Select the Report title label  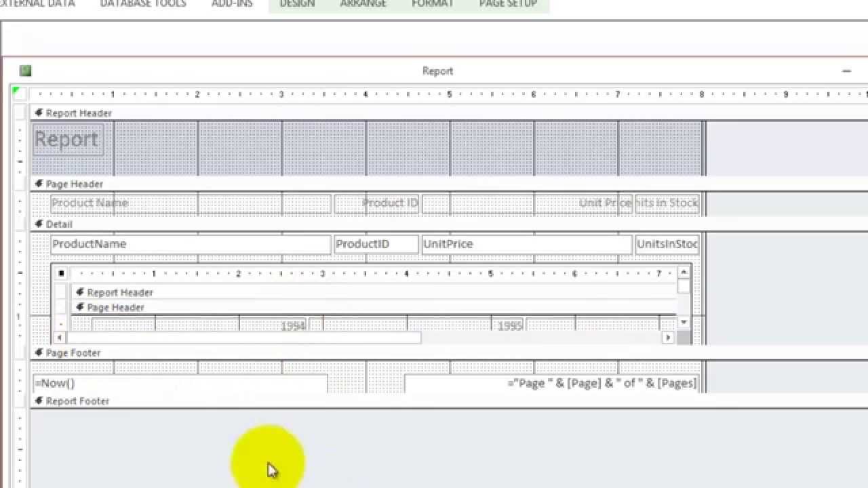pyautogui.click(x=67, y=140)
